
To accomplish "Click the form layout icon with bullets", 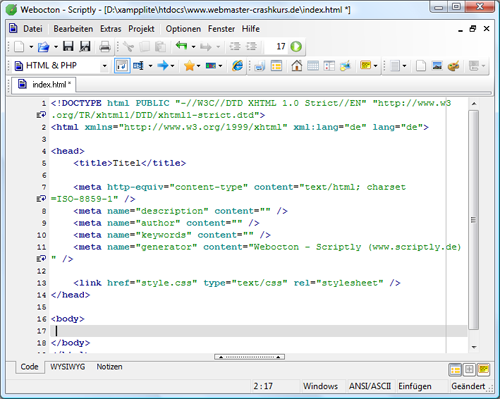I will tap(329, 66).
